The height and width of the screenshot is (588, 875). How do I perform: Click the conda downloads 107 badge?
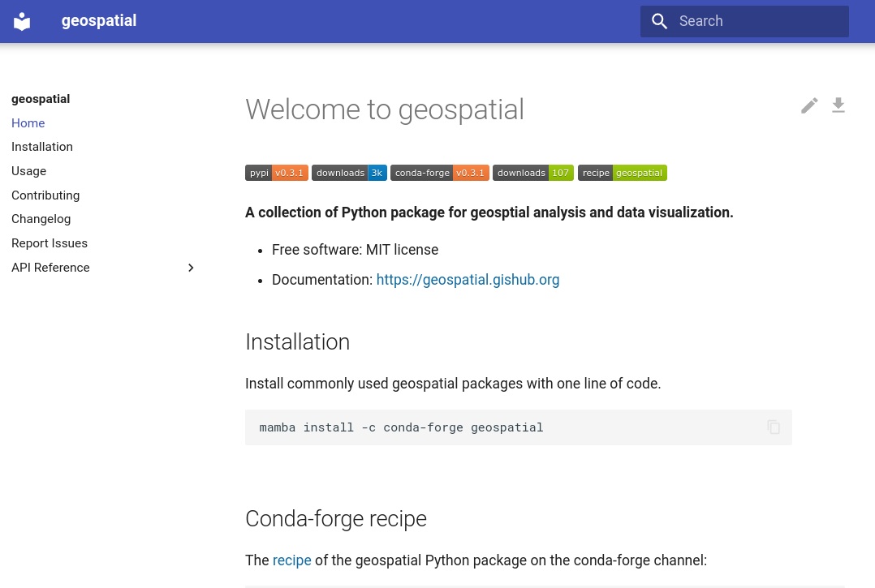[532, 173]
